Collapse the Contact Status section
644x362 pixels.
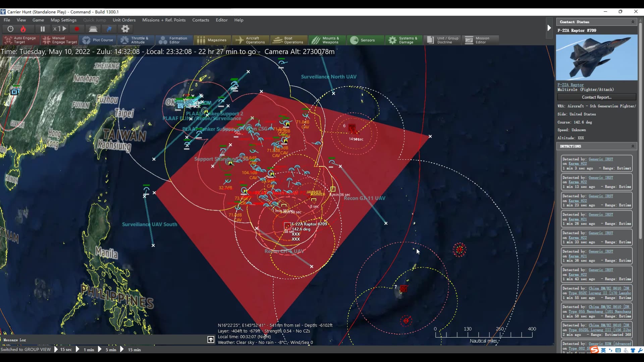click(633, 22)
